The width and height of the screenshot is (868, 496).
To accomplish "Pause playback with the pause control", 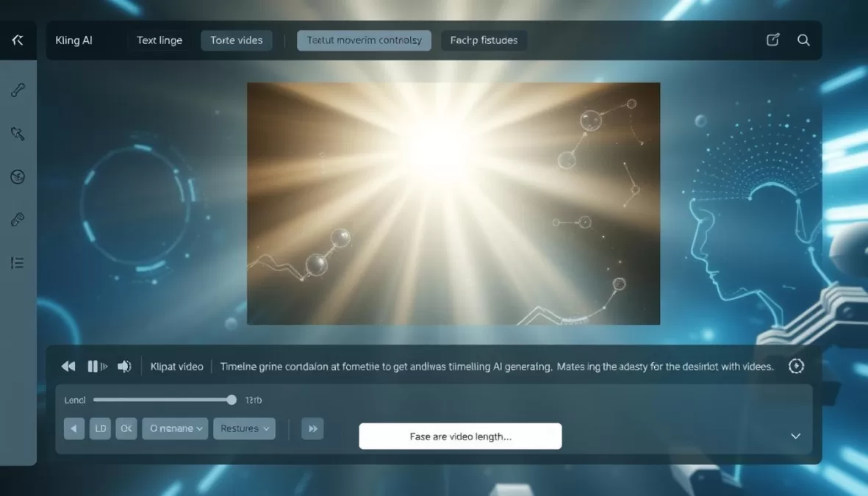I will pyautogui.click(x=96, y=366).
